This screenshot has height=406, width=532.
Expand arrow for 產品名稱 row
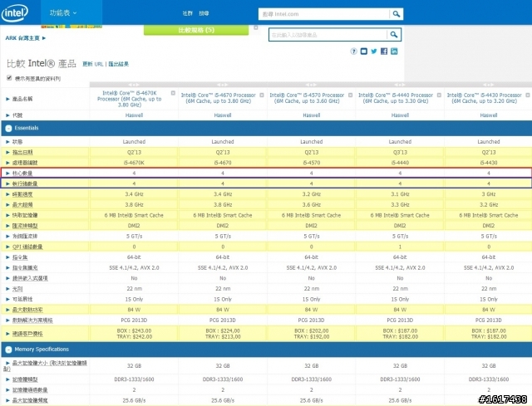coord(7,99)
